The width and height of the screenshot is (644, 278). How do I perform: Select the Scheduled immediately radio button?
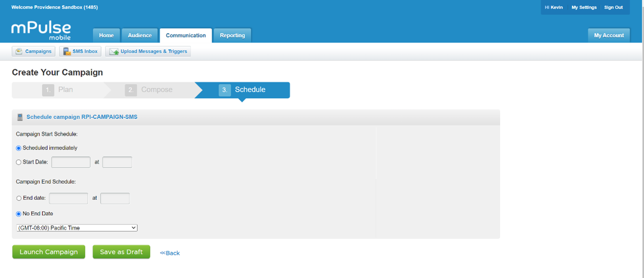(19, 148)
